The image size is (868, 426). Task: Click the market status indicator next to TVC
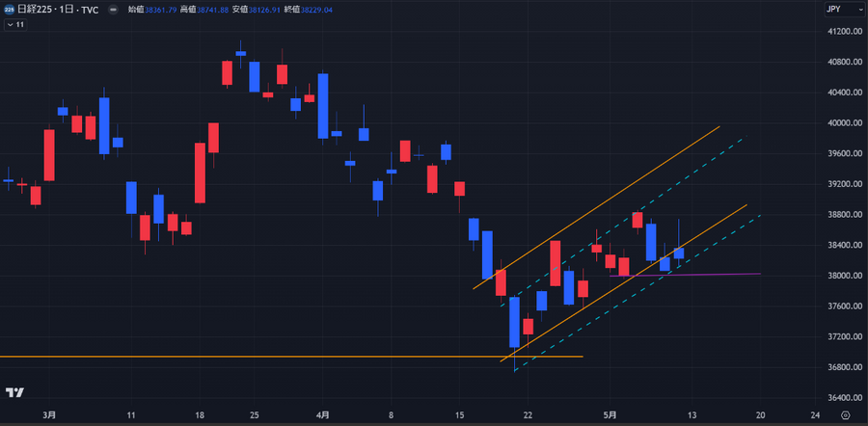tap(114, 9)
